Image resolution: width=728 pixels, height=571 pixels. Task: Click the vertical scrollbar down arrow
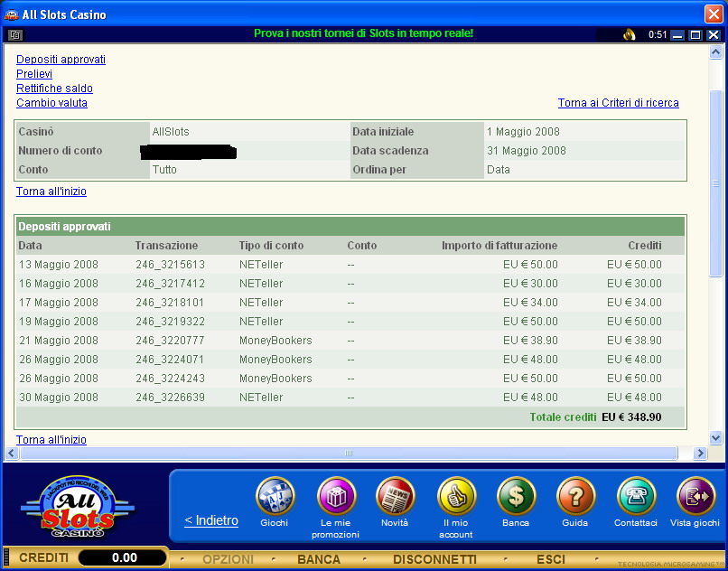coord(715,437)
